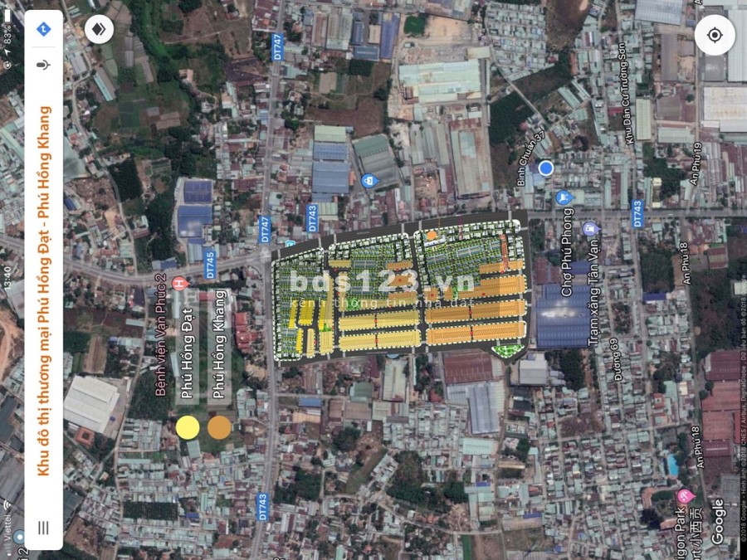747x560 pixels.
Task: Tap the Bệnh viện Vạn Phúc 2 hospital pin
Action: coord(177,285)
